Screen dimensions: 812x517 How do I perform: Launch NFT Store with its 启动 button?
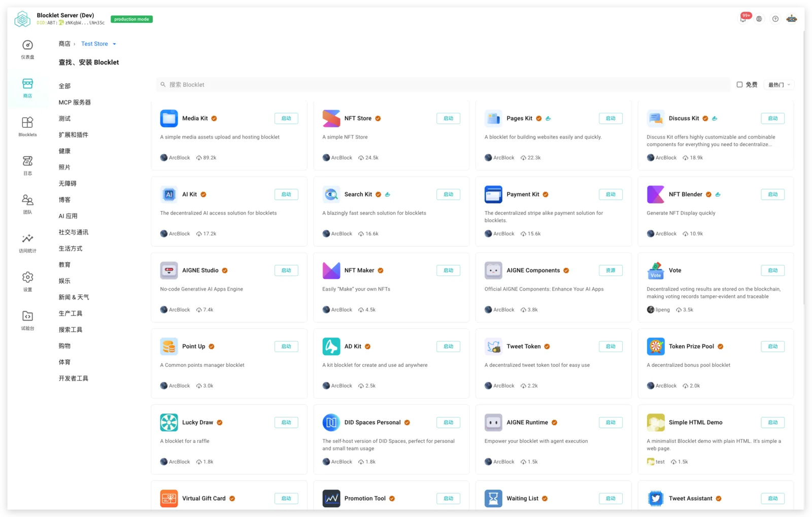pos(449,118)
